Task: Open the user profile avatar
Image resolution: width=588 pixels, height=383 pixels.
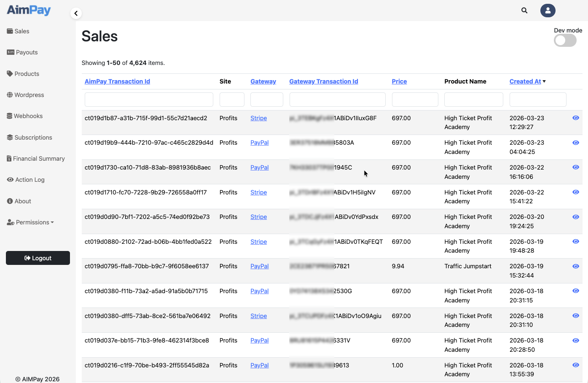Action: click(x=548, y=11)
